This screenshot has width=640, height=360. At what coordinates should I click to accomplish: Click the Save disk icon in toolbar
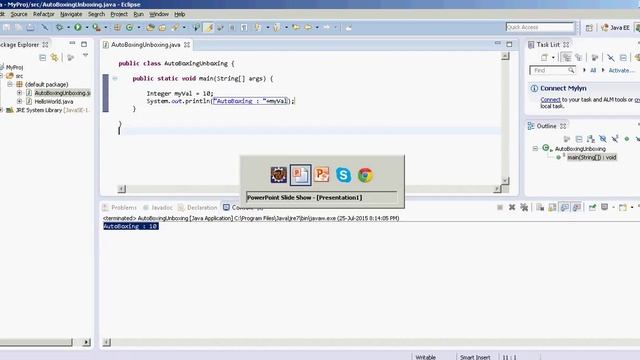[7, 27]
